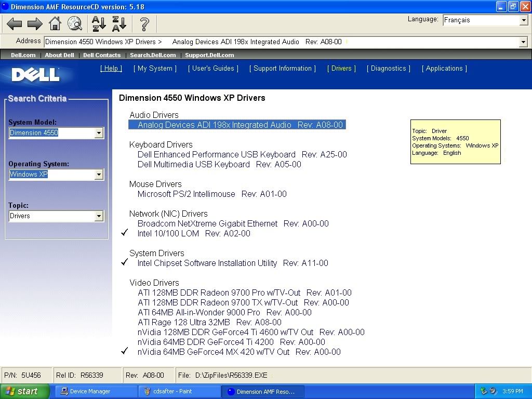Select ATI 128MB Radeon 9700 TX driver

(x=243, y=303)
